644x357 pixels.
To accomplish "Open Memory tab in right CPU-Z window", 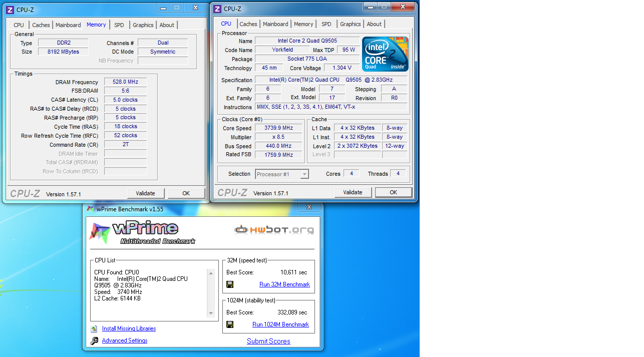I will pyautogui.click(x=303, y=24).
